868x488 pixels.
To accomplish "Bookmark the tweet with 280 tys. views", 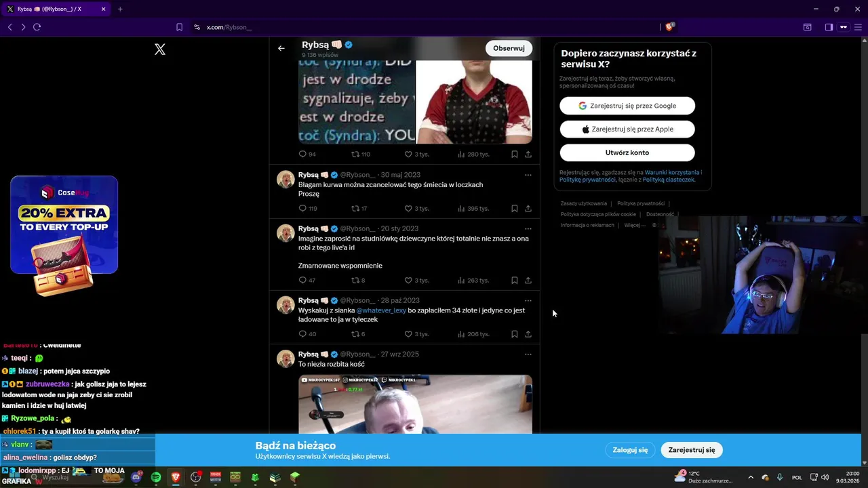I will [515, 154].
